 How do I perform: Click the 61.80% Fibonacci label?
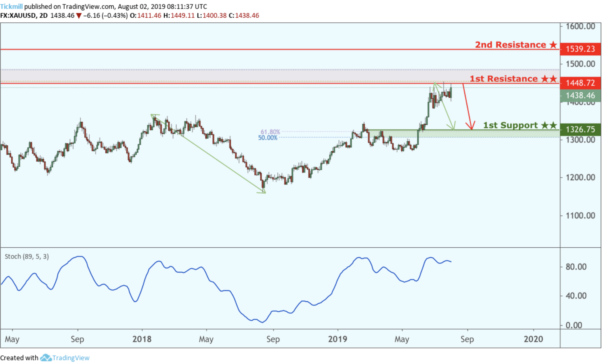pyautogui.click(x=270, y=132)
